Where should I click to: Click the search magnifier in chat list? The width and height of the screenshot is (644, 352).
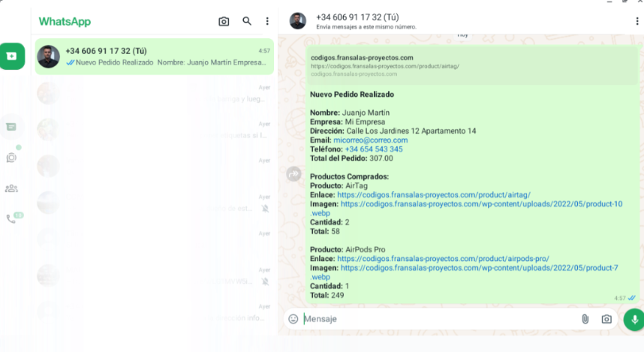click(247, 21)
